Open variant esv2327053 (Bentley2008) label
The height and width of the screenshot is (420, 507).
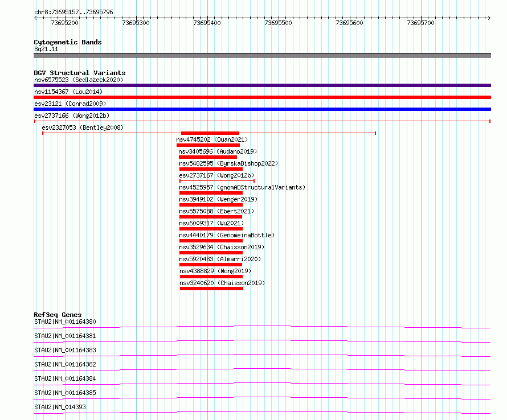coord(83,127)
